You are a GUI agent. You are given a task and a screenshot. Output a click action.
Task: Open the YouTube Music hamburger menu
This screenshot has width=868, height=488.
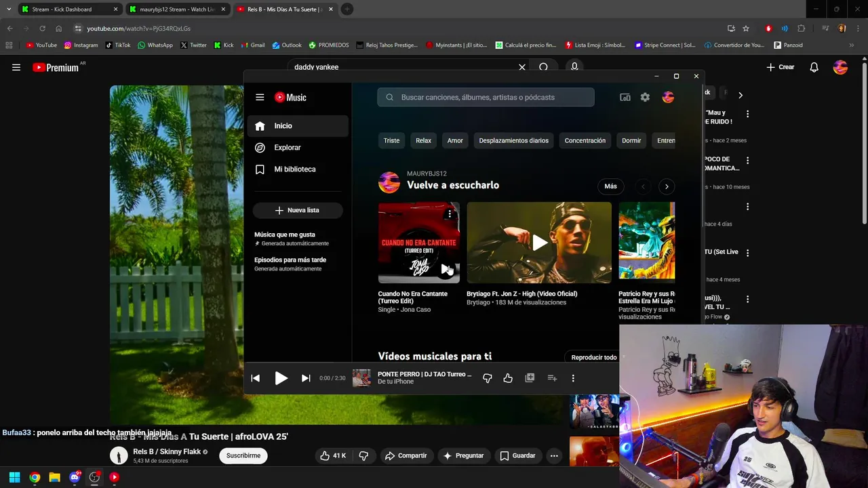click(260, 98)
